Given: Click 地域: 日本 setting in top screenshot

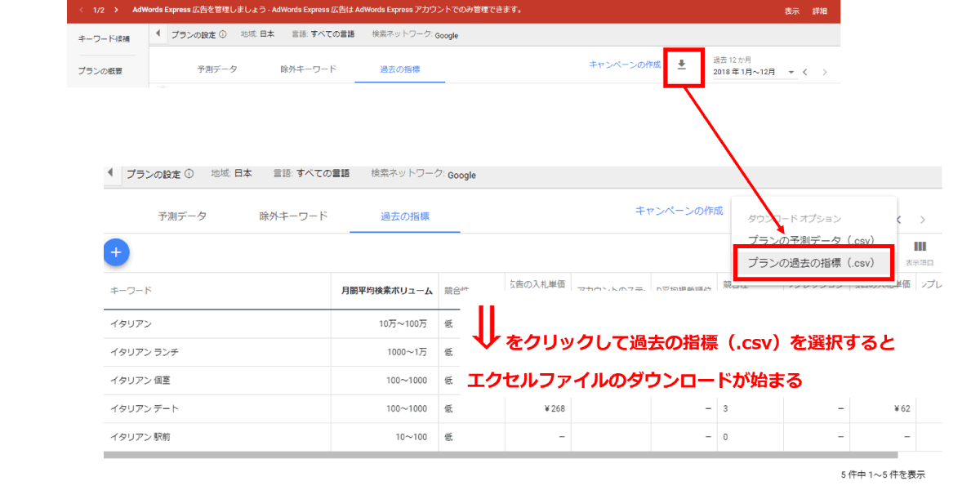Looking at the screenshot, I should [x=257, y=34].
